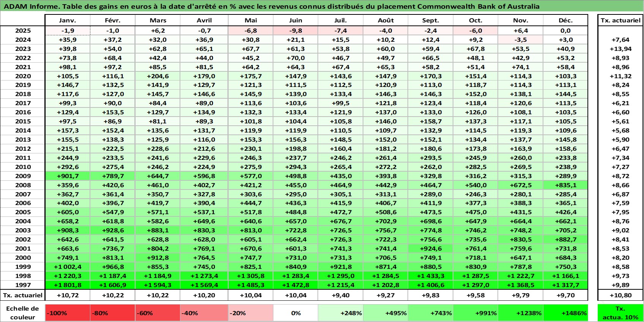This screenshot has height=322, width=644.
Task: Select the +924,6 cell in 2001
Action: [430, 248]
